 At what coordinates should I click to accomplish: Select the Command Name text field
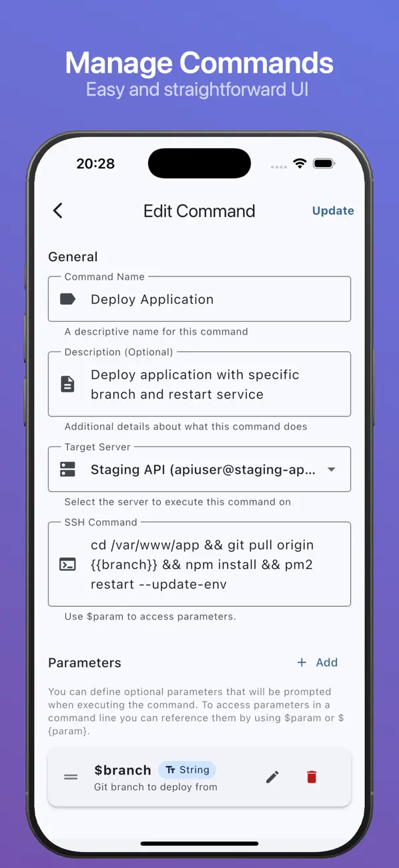(199, 298)
